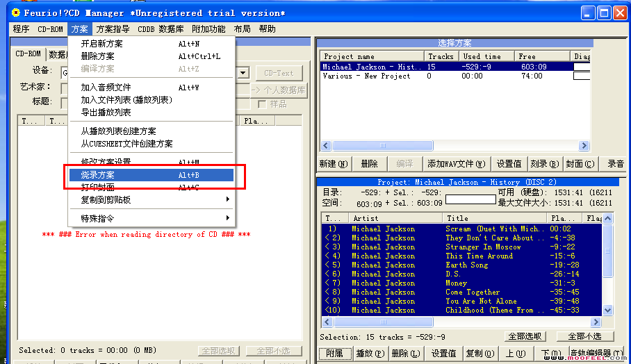
Task: Choose 加入音频文件 menu entry
Action: click(151, 88)
